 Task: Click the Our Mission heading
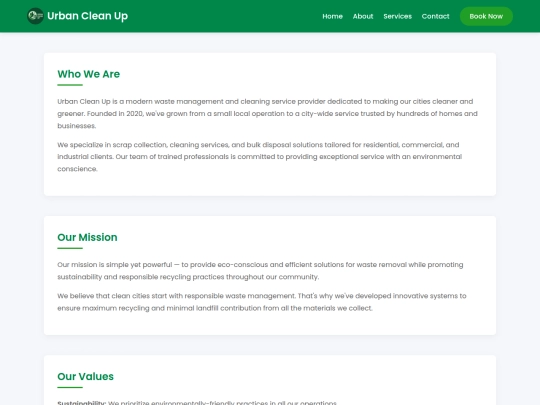pyautogui.click(x=87, y=237)
